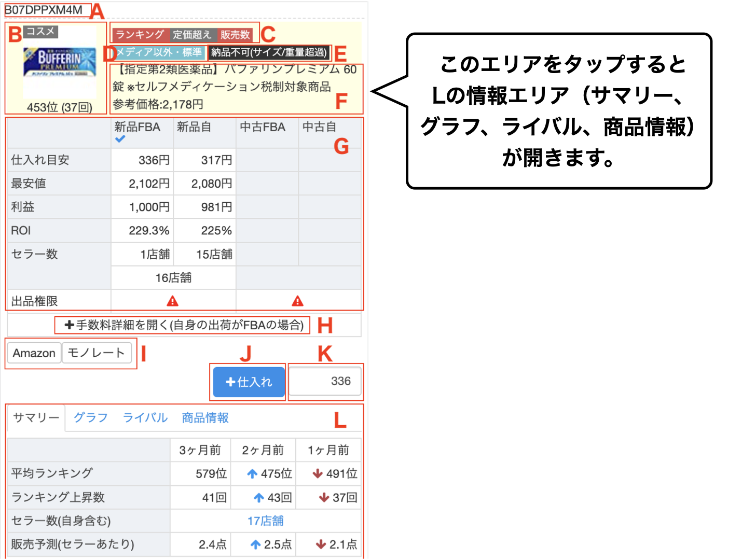Open the 17店舗 seller count link
This screenshot has height=560, width=742.
266,521
